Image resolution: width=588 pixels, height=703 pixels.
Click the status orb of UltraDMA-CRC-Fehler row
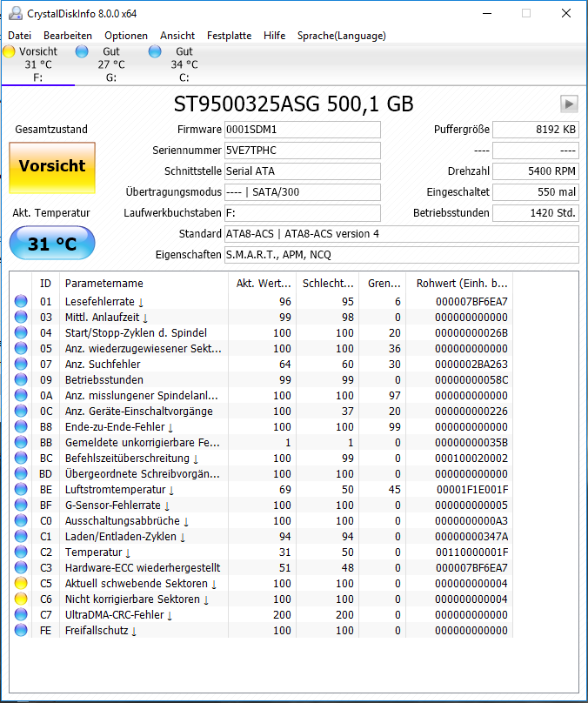coord(21,614)
